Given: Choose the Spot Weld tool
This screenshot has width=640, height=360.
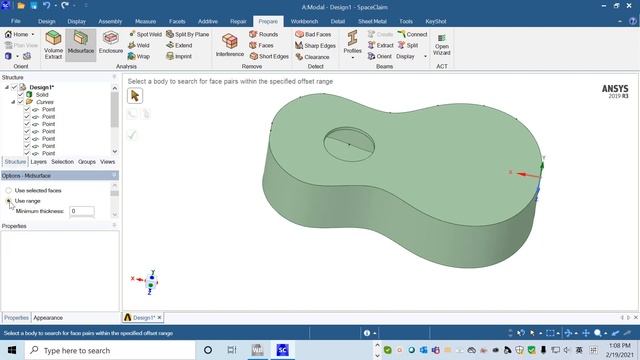Looking at the screenshot, I should (145, 34).
